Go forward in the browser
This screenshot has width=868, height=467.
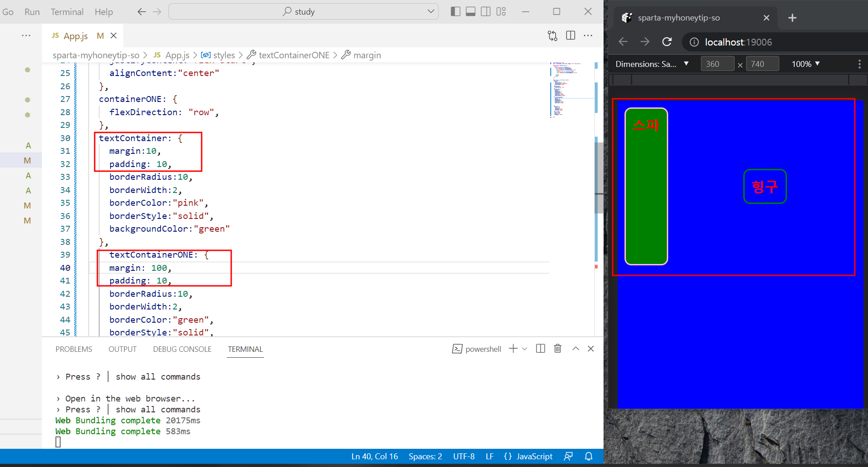point(645,42)
